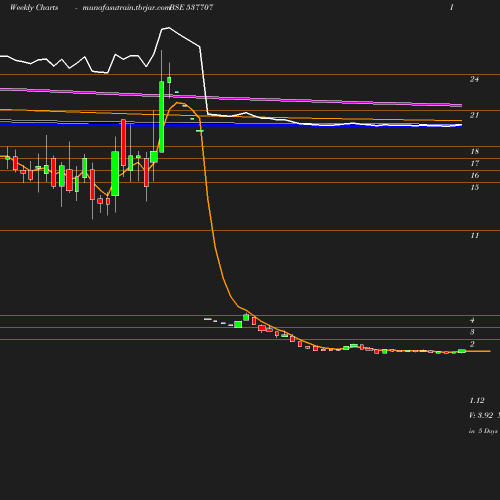Click the "4" price axis label

pos(472,320)
